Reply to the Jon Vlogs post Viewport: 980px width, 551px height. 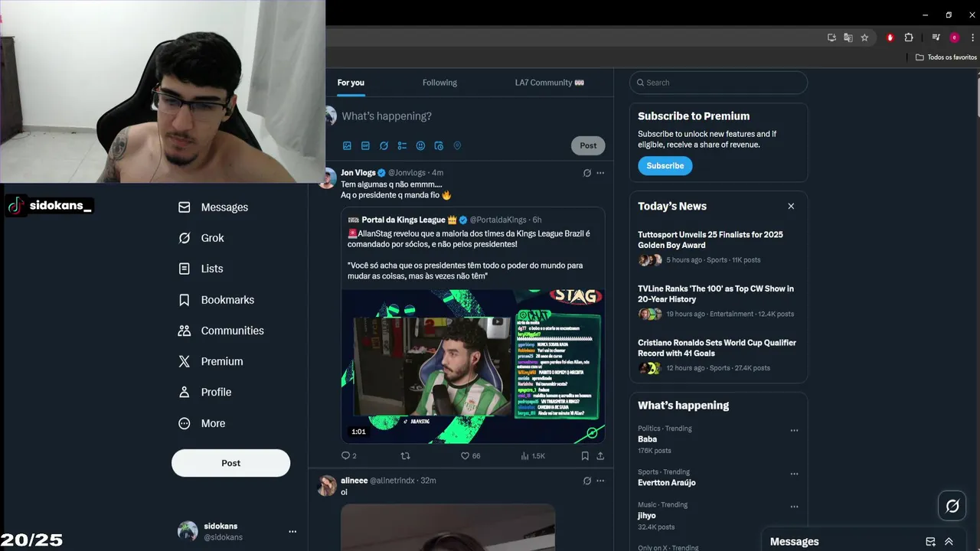coord(348,456)
